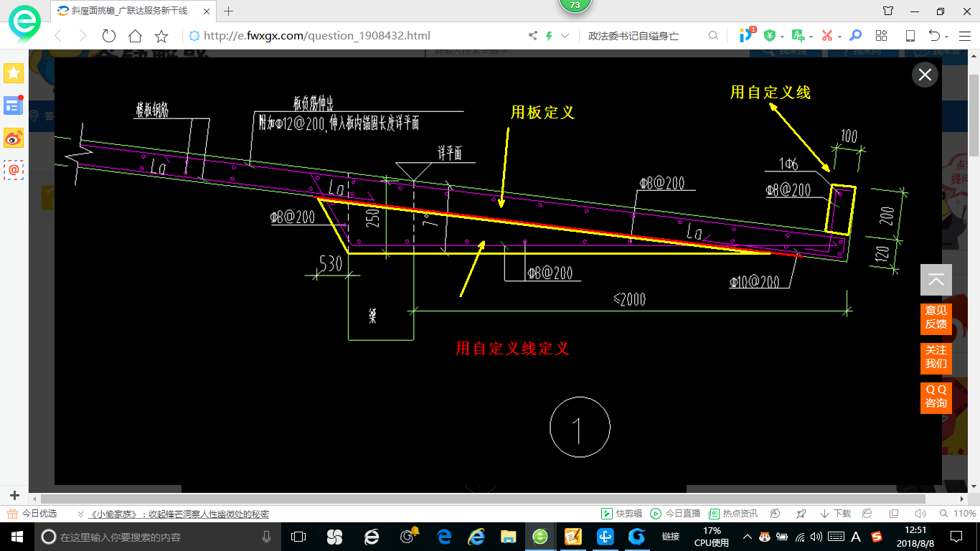Click 快剪辑 in the status bar
Viewport: 980px width, 551px height.
point(621,514)
